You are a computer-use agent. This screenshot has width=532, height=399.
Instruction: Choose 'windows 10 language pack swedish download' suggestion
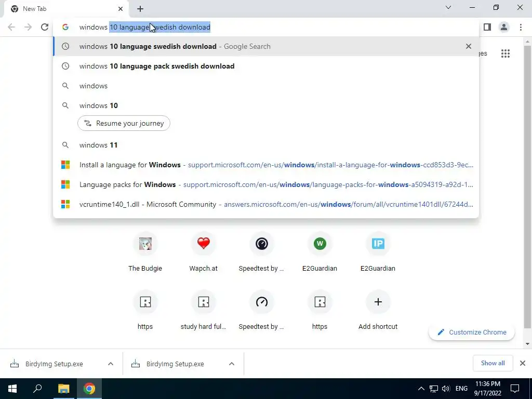266,66
